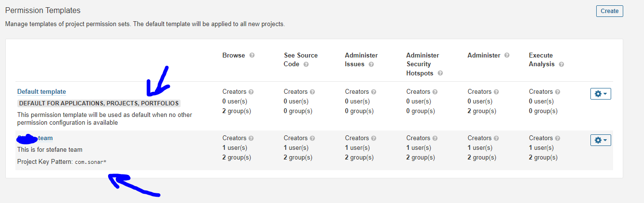644x203 pixels.
Task: Click help icon next to Browse header
Action: click(252, 56)
